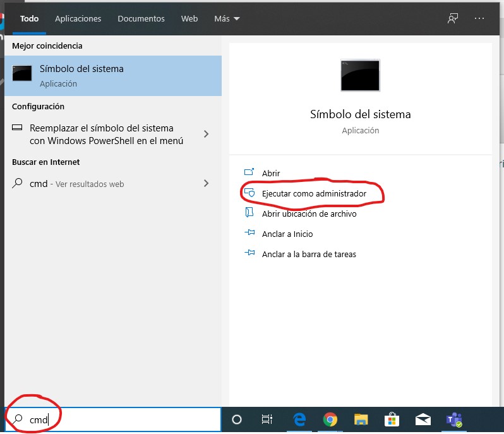Click the Cortana circle icon

[237, 419]
